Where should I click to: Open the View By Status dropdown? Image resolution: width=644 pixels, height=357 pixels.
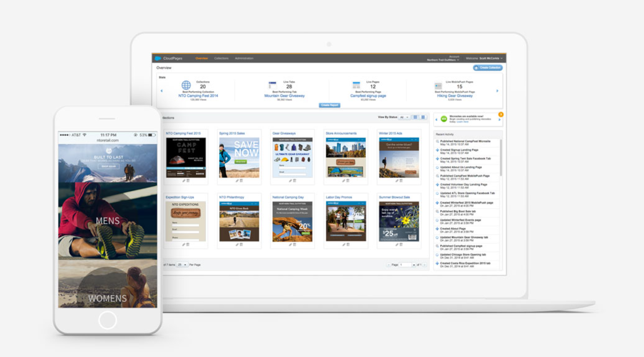point(404,118)
